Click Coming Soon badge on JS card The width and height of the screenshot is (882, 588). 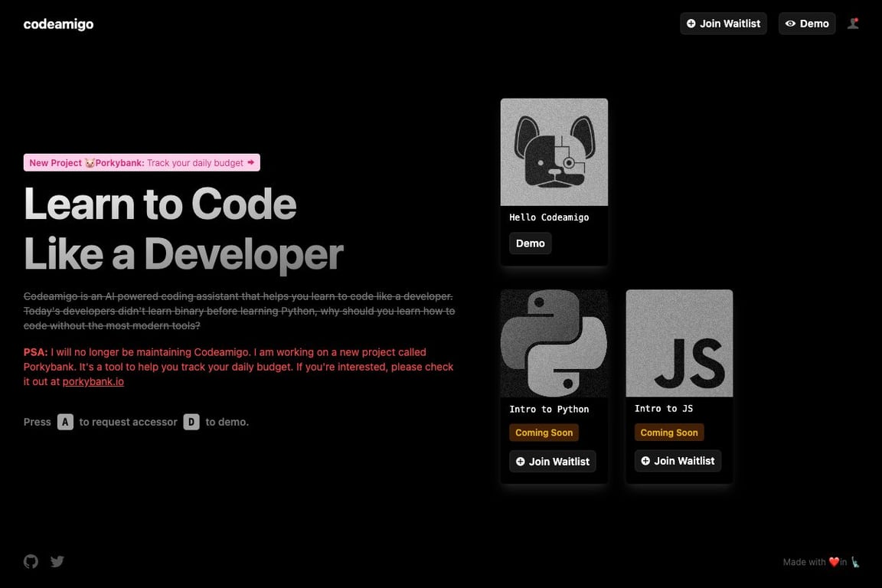coord(669,433)
